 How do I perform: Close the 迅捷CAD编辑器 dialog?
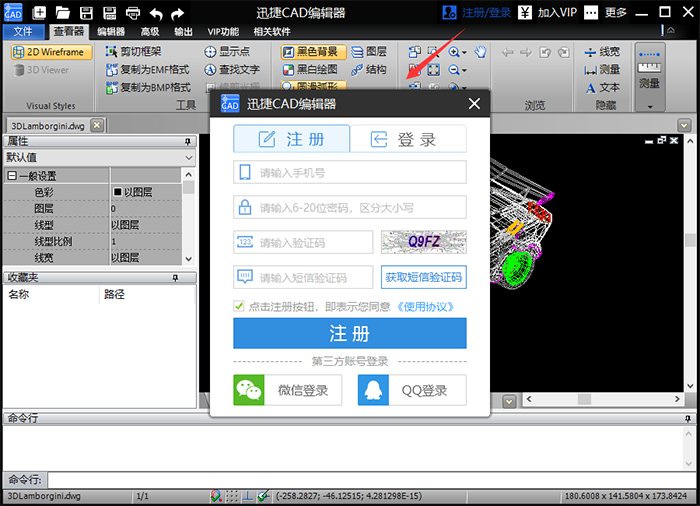474,104
